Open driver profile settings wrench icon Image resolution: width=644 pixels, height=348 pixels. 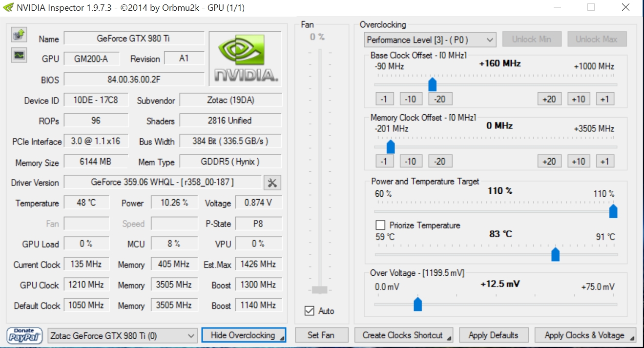[272, 183]
